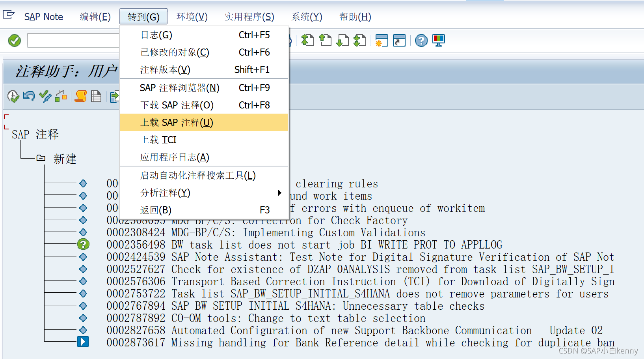Click the undo arrow icon in application toolbar
Image resolution: width=644 pixels, height=359 pixels.
(29, 96)
